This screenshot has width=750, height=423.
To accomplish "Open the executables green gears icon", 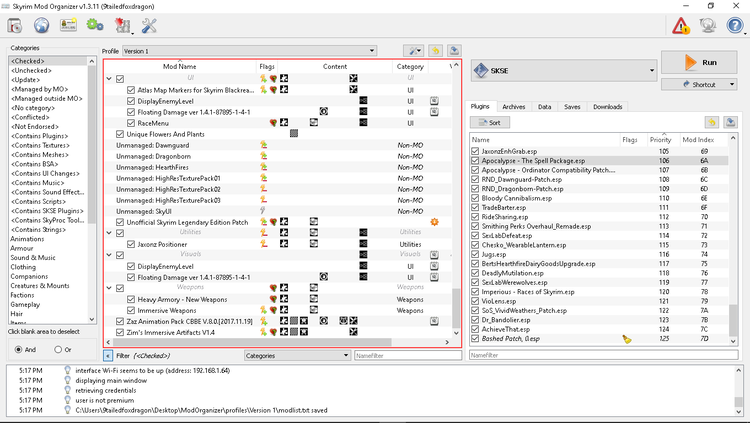I will (x=95, y=25).
